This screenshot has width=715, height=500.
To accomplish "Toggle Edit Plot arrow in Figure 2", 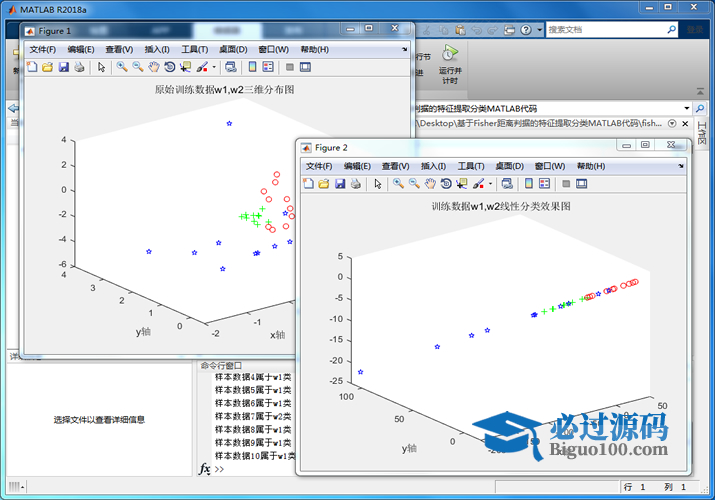I will pyautogui.click(x=377, y=184).
